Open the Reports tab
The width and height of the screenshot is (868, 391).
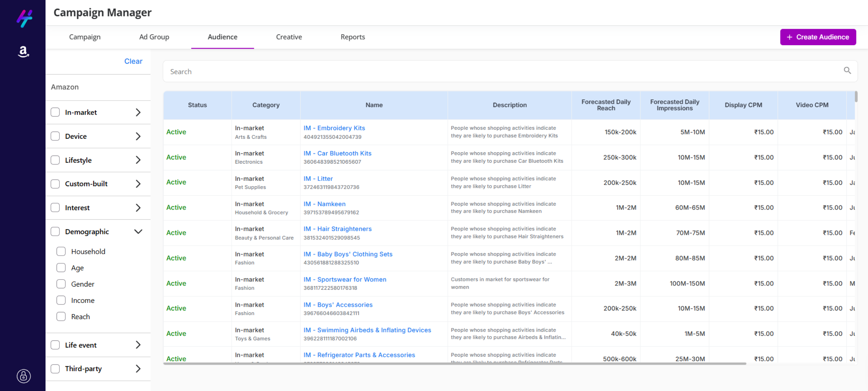(x=353, y=37)
